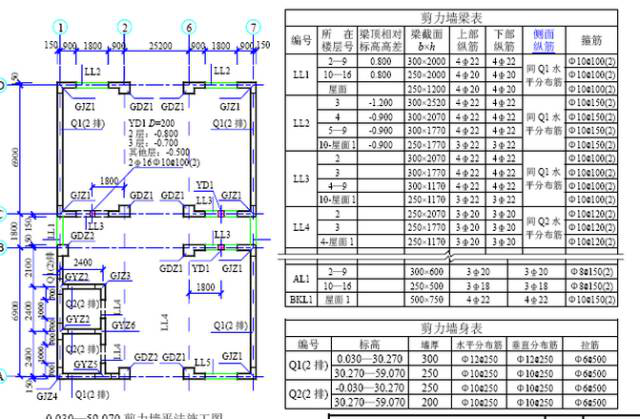Select the LL2 row label in beam table
Image resolution: width=640 pixels, height=419 pixels.
click(x=301, y=123)
